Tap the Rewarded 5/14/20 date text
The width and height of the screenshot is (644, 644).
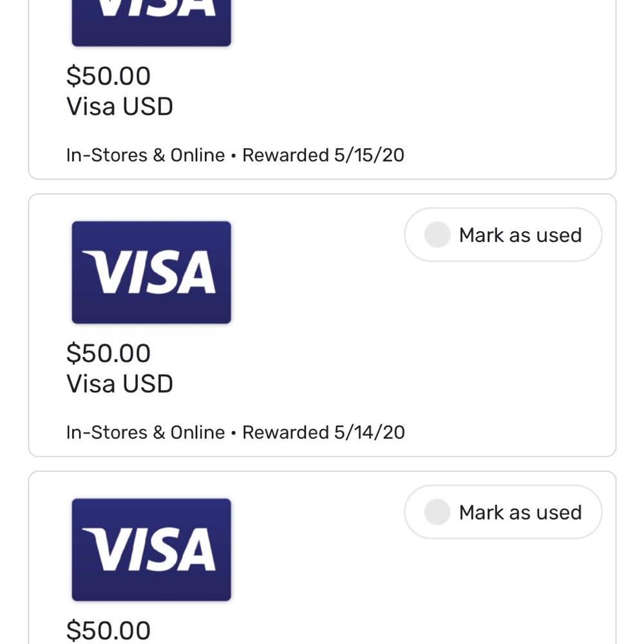coord(323,433)
